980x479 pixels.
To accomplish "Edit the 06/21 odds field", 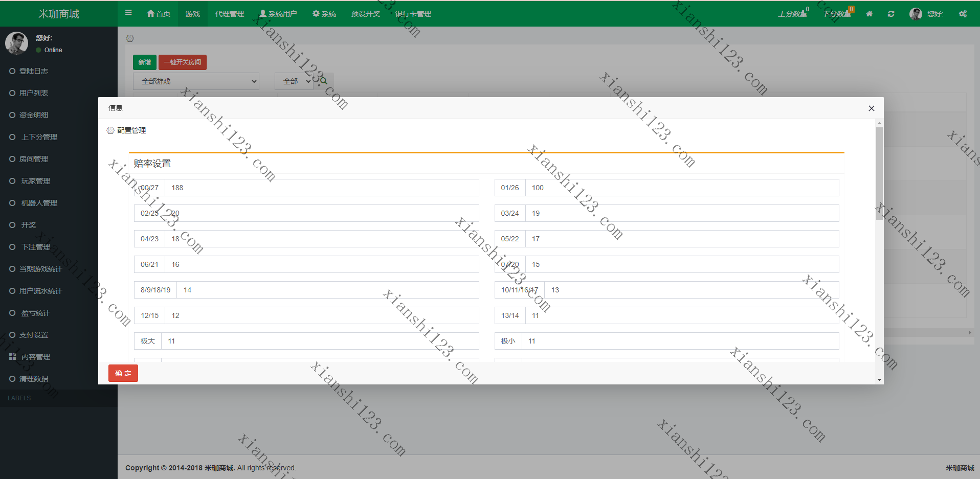I will 322,264.
